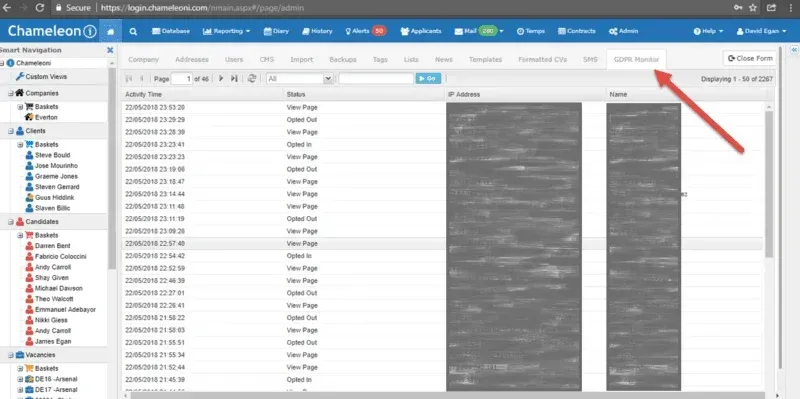Close Smart Navigation panel with X
Image resolution: width=800 pixels, height=399 pixels.
point(110,50)
